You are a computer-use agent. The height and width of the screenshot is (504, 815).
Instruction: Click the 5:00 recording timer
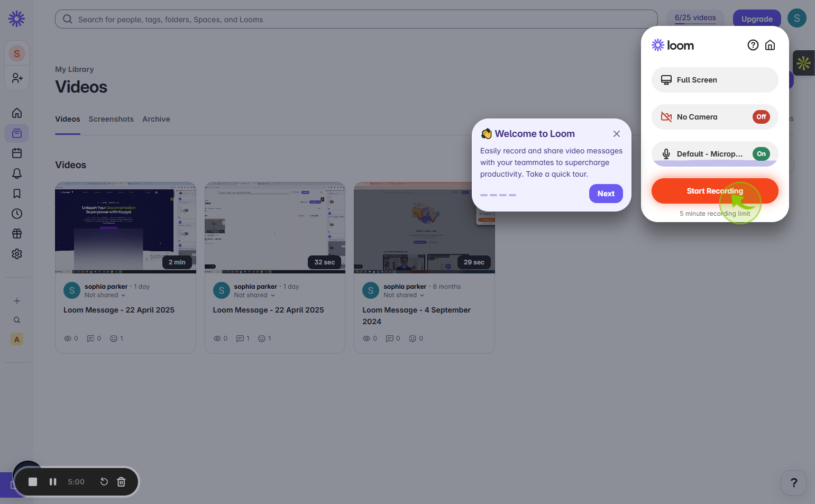pos(76,482)
